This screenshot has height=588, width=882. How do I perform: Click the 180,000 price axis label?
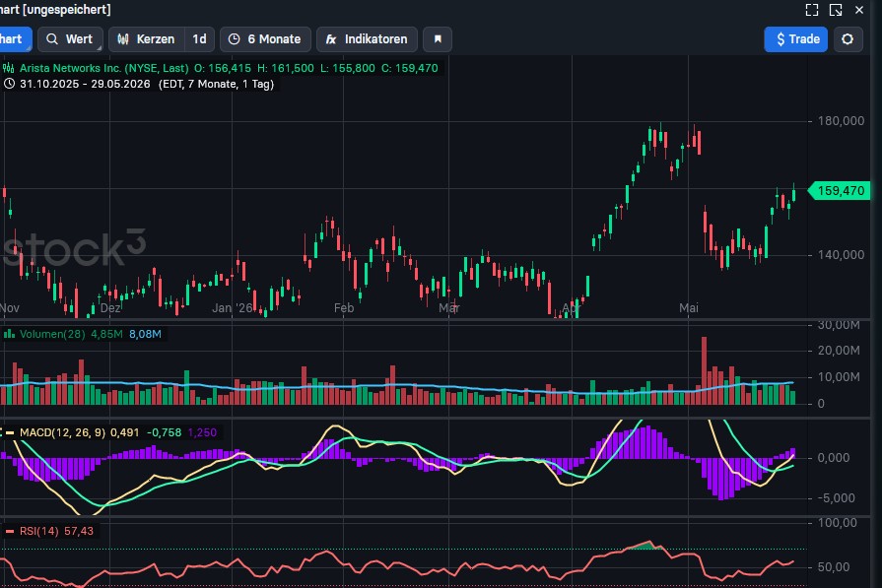coord(841,121)
